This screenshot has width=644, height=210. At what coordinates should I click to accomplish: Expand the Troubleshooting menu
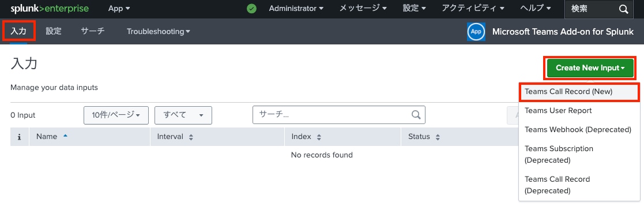(158, 31)
